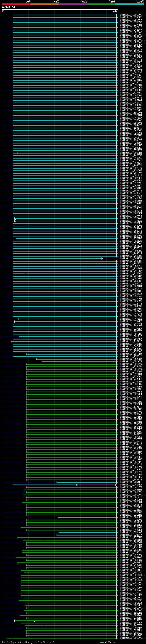Click the short cyan bar for O64954
The image size is (146, 644).
point(57,259)
